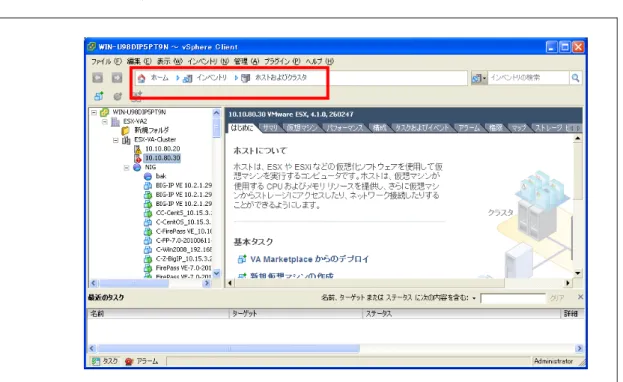Click the breadcrumb arrow before インベントリ
The image size is (623, 382).
178,78
